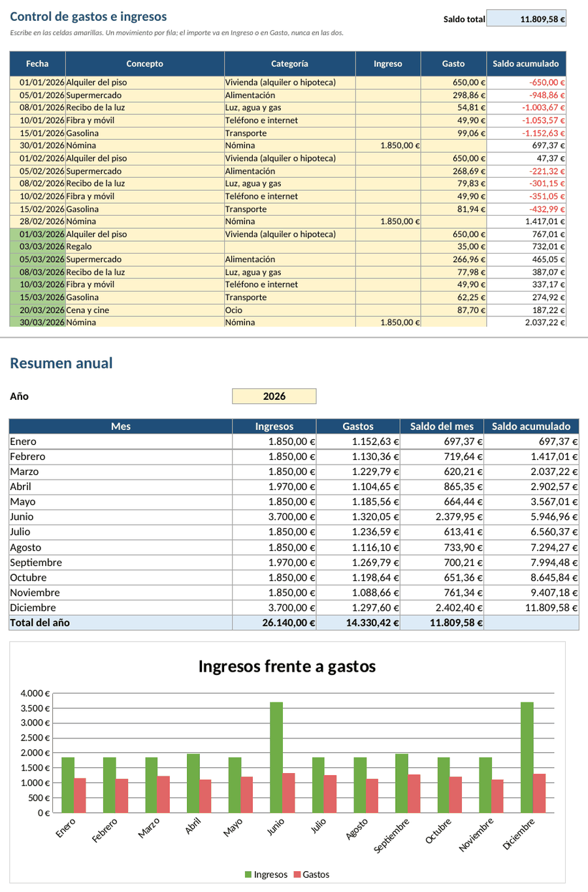Select Septiembre monthly balance 700,21 €

click(442, 563)
